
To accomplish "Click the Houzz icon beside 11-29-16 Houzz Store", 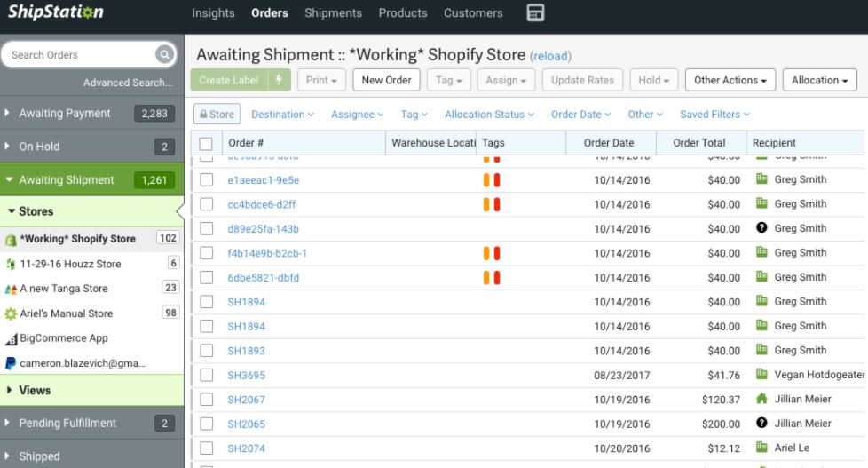I will tap(11, 264).
